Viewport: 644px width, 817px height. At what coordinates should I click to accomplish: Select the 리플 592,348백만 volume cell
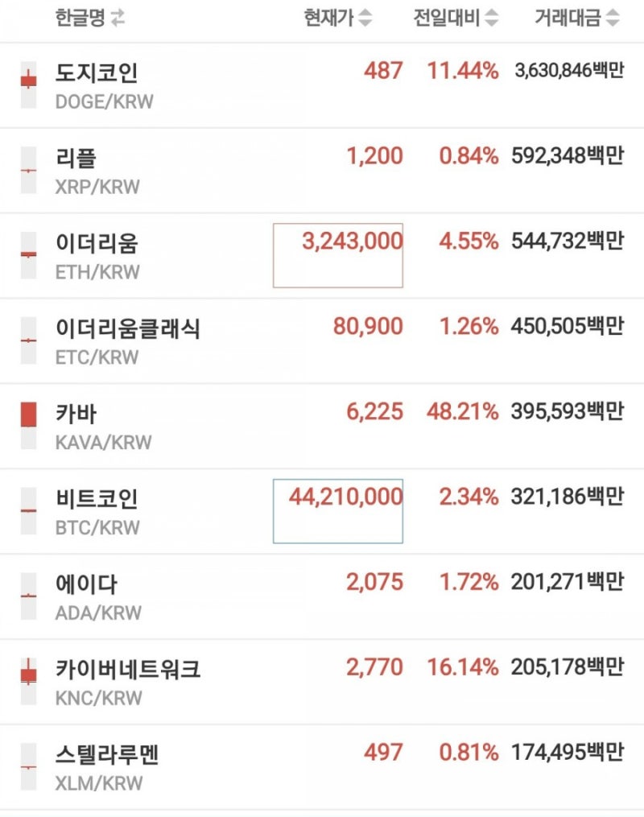click(568, 156)
